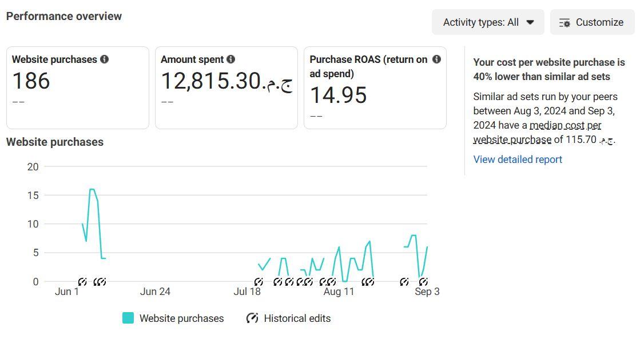
Task: Select the Website purchases metric card showing 186
Action: pyautogui.click(x=77, y=87)
